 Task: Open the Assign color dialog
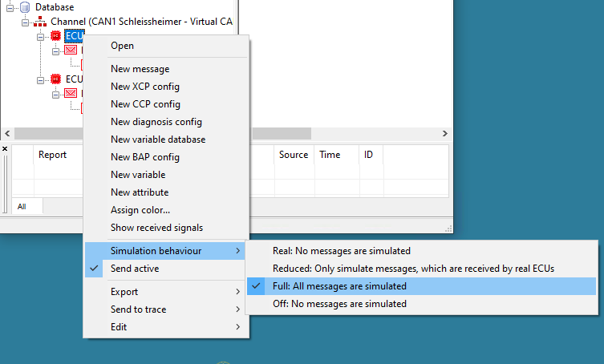140,210
